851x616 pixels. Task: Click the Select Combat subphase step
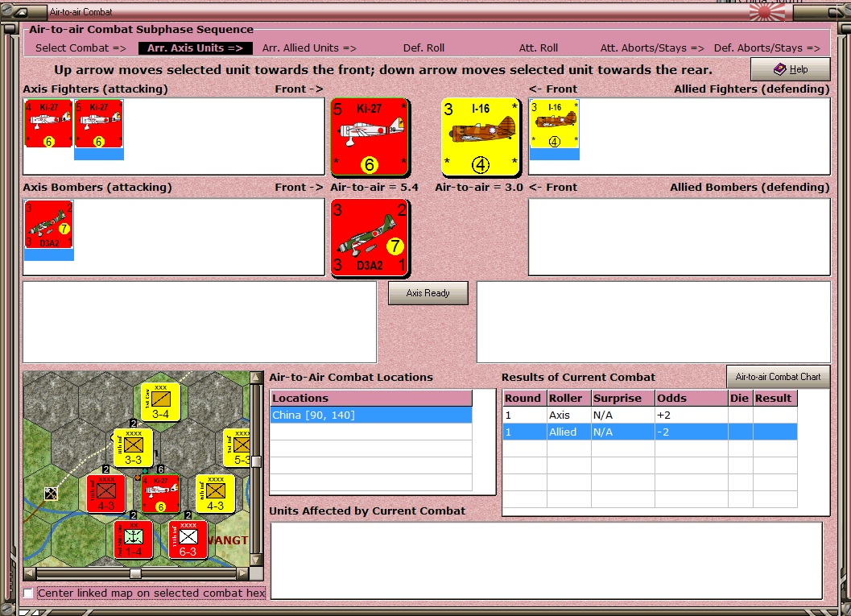point(81,48)
